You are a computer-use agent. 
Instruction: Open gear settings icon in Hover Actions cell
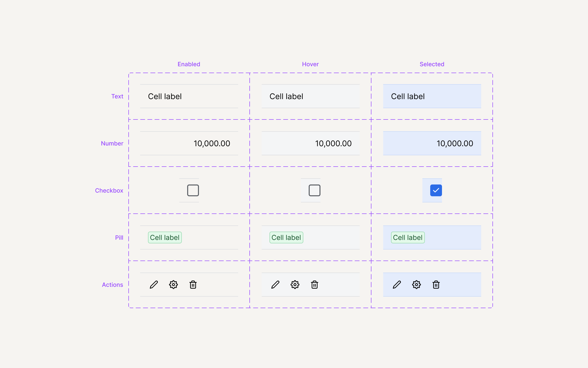(295, 285)
